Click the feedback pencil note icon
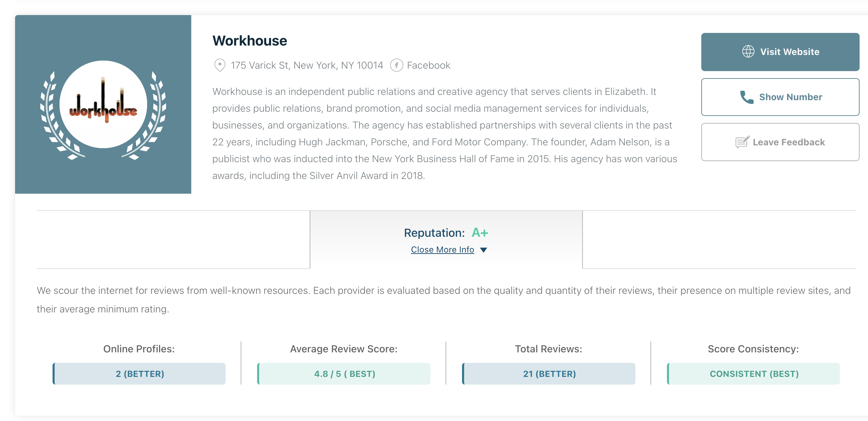 [x=742, y=142]
